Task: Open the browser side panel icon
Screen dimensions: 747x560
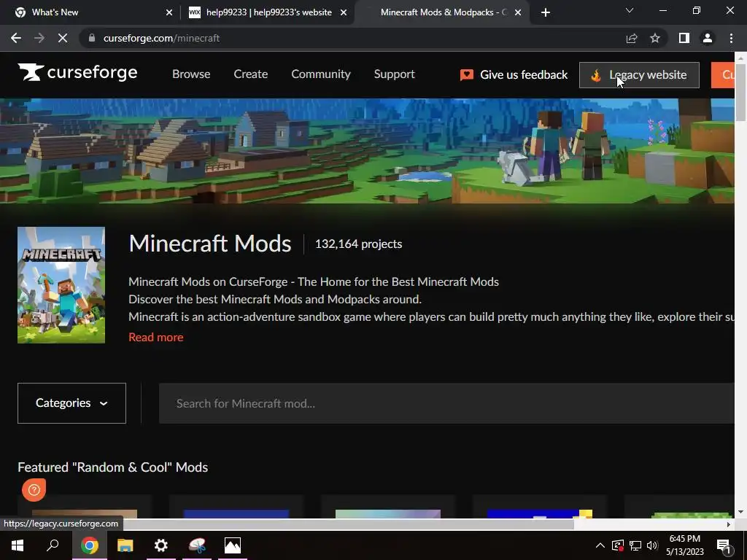Action: click(x=684, y=38)
